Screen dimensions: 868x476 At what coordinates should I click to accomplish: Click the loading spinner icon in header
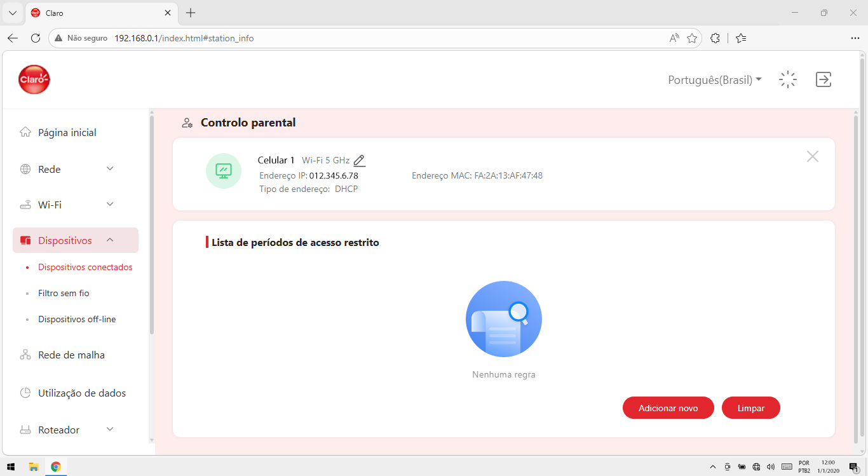pos(788,79)
